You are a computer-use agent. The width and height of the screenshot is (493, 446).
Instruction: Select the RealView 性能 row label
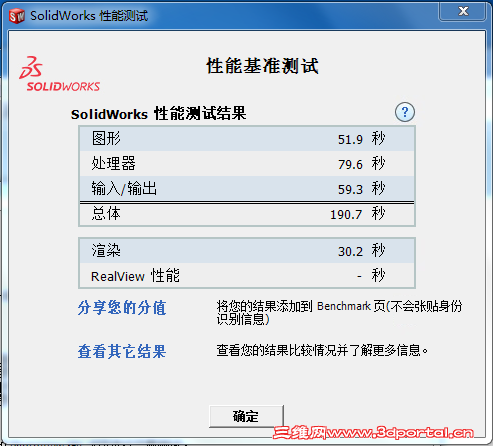(x=135, y=276)
